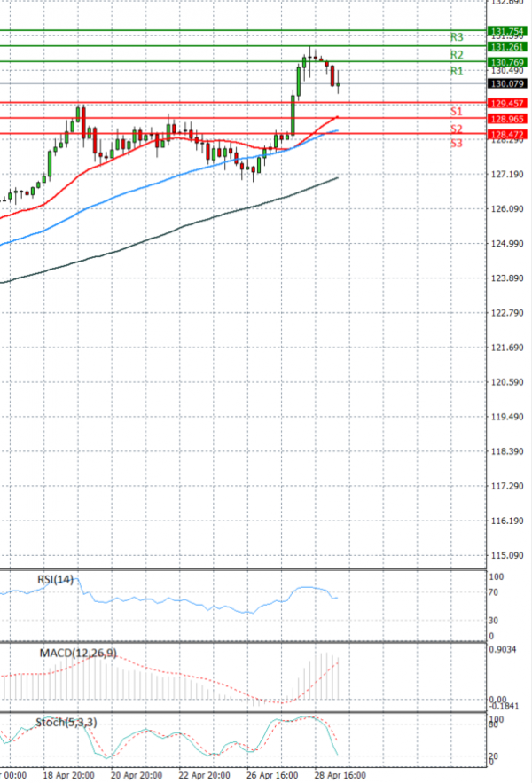Click the 20 Apr 20:00 time label

(137, 775)
